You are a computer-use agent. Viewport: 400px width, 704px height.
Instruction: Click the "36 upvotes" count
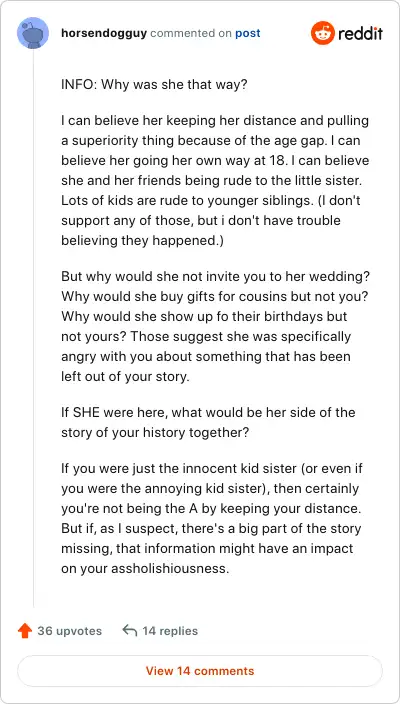coord(70,631)
